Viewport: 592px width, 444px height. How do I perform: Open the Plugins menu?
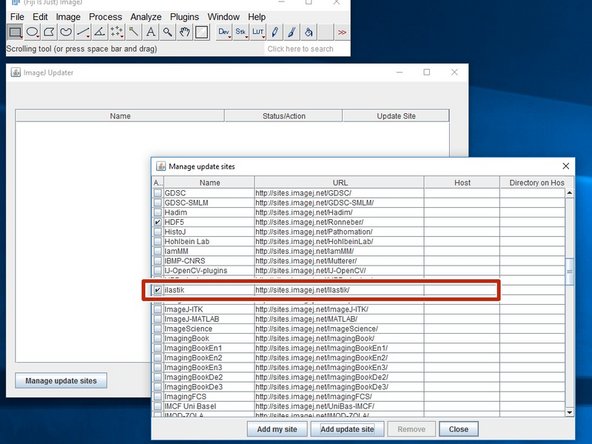click(x=184, y=17)
